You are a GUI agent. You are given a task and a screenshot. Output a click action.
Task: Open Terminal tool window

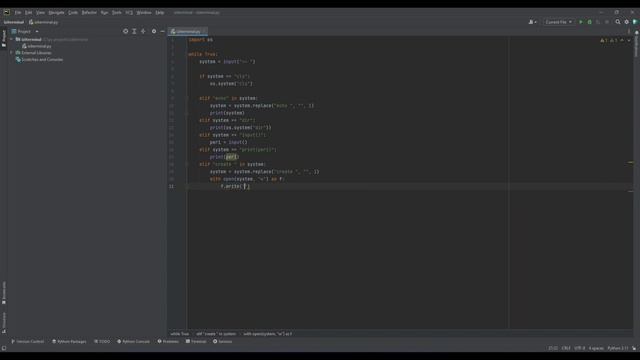[196, 342]
